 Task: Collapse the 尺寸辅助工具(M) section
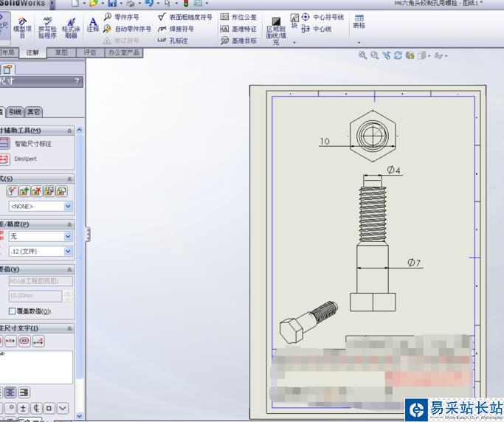coord(69,131)
